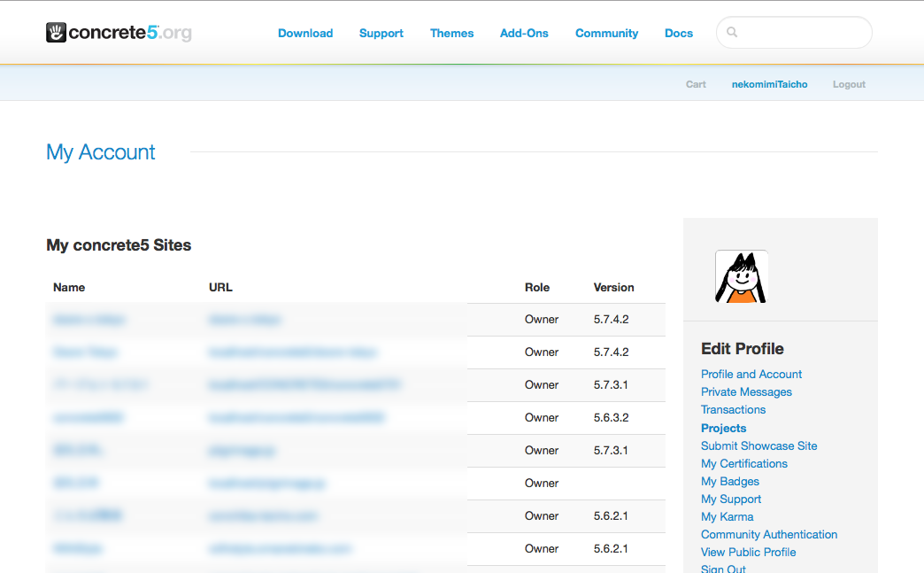
Task: Click the version cell 5.6.3.2
Action: [x=611, y=417]
